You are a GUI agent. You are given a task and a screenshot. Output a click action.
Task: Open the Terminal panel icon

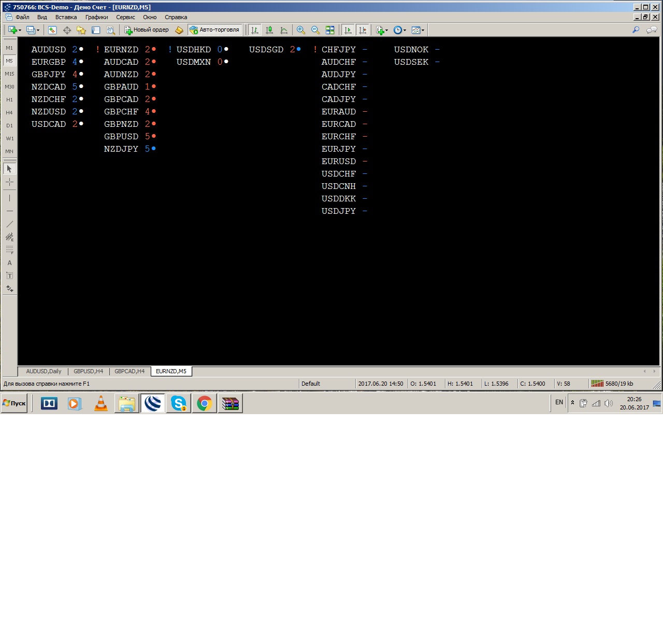(x=96, y=30)
